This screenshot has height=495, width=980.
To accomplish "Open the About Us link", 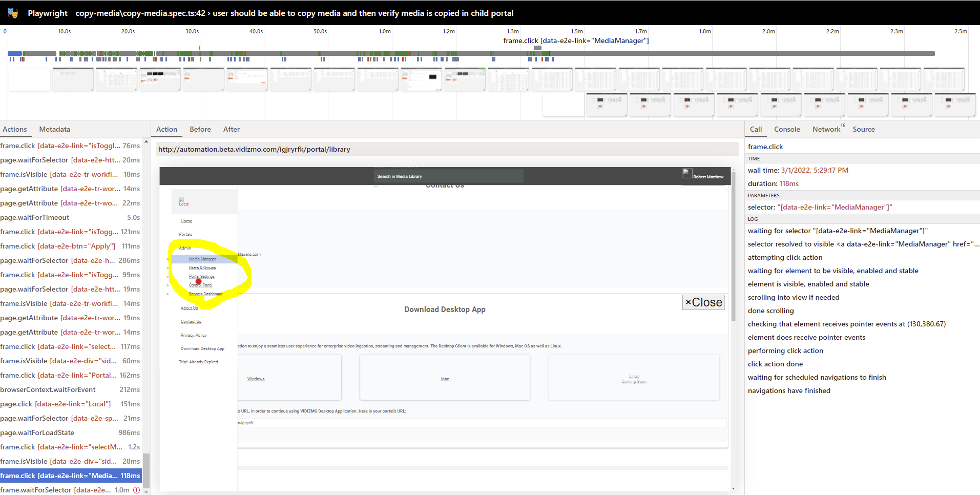I will pyautogui.click(x=189, y=308).
